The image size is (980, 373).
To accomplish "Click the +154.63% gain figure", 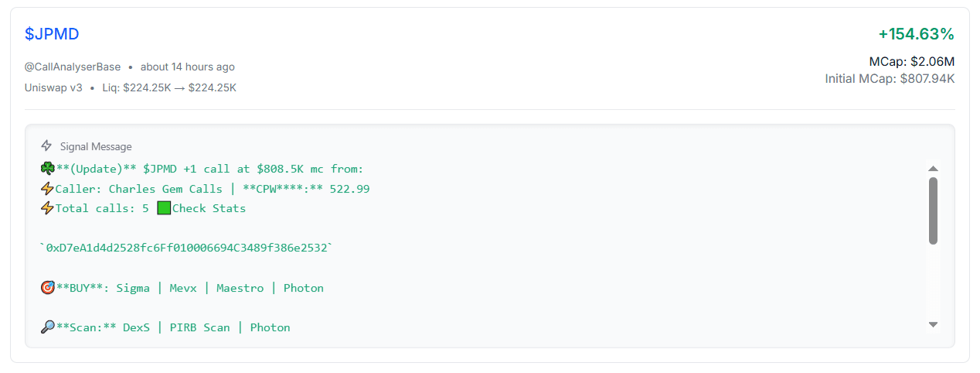I will tap(916, 34).
